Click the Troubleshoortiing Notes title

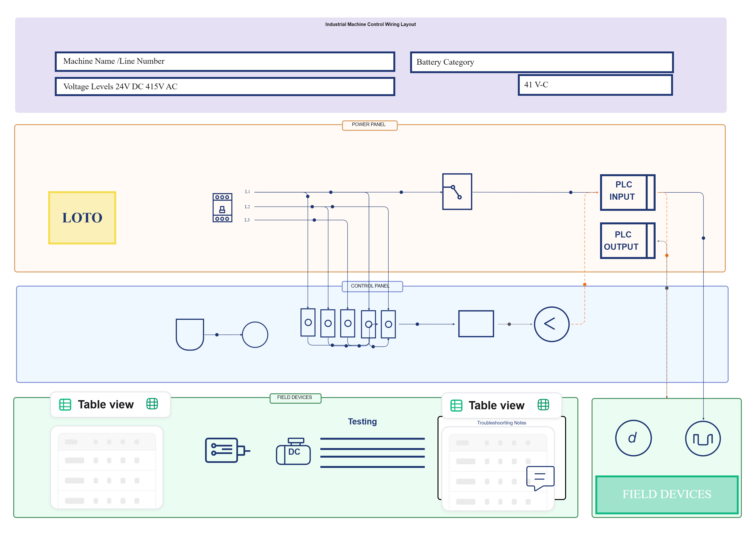[501, 423]
